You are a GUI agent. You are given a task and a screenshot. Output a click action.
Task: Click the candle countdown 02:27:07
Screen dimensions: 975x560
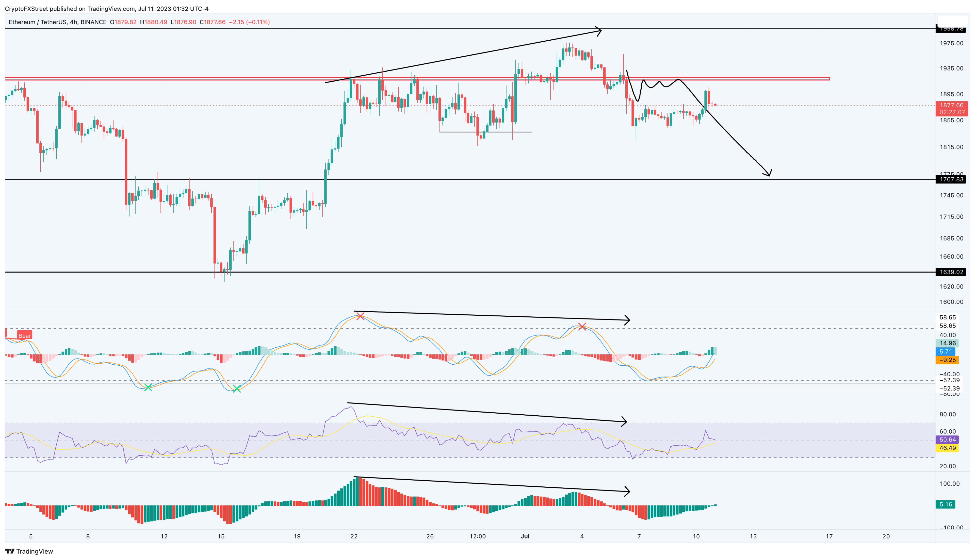[952, 112]
